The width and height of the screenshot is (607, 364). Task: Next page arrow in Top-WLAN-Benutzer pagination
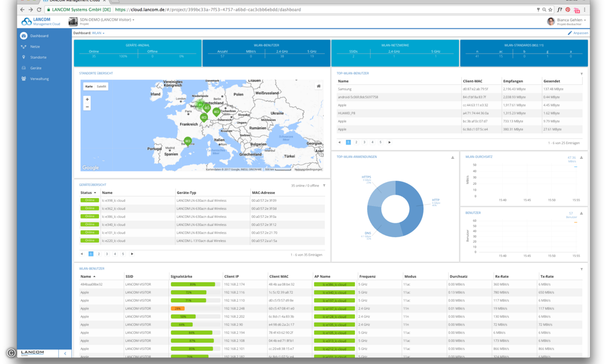tap(389, 143)
